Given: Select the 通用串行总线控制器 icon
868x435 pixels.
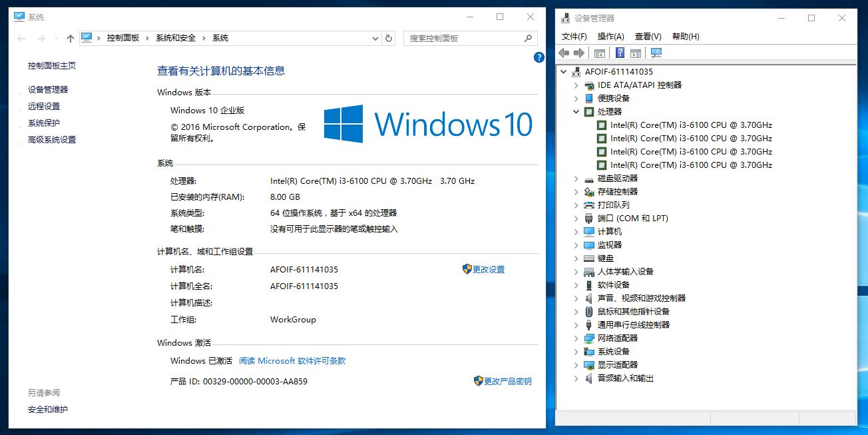Looking at the screenshot, I should pos(589,324).
